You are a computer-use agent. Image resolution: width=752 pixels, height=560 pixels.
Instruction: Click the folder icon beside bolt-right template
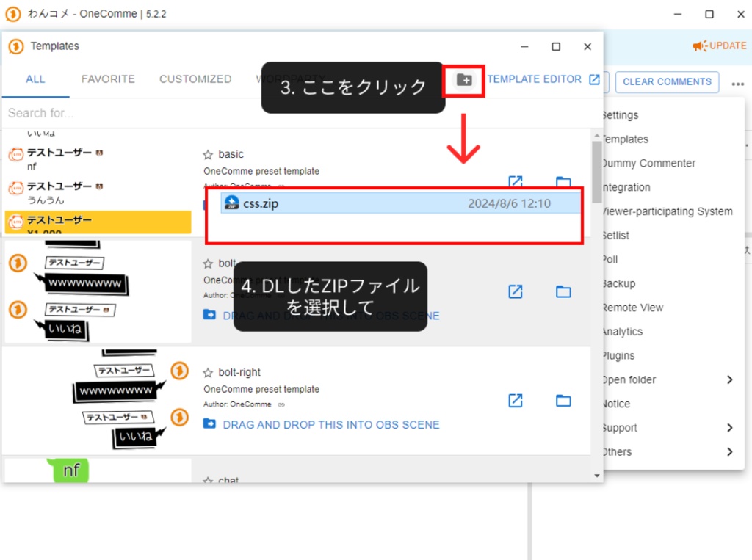pyautogui.click(x=563, y=401)
